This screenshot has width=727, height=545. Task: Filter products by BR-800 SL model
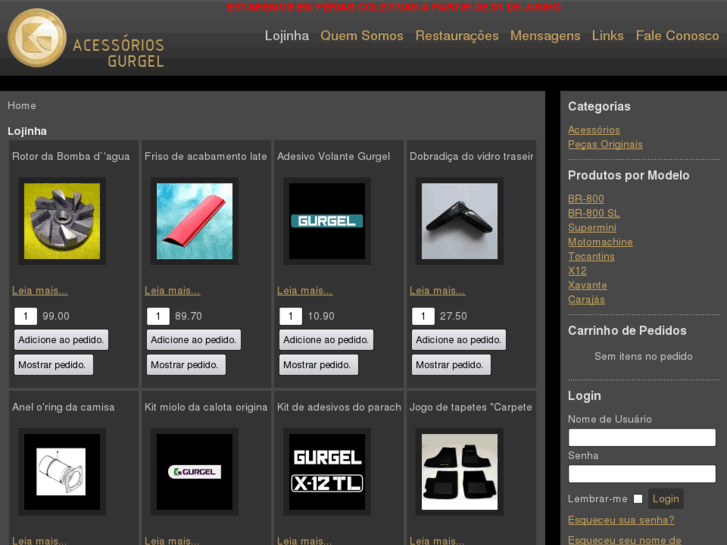[x=594, y=213]
